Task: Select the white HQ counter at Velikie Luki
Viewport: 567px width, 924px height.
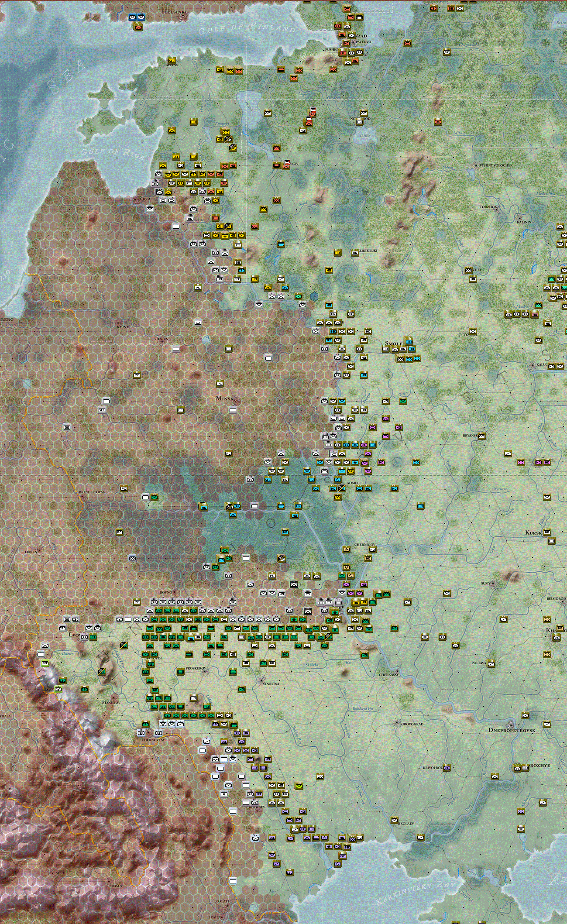Action: (355, 253)
